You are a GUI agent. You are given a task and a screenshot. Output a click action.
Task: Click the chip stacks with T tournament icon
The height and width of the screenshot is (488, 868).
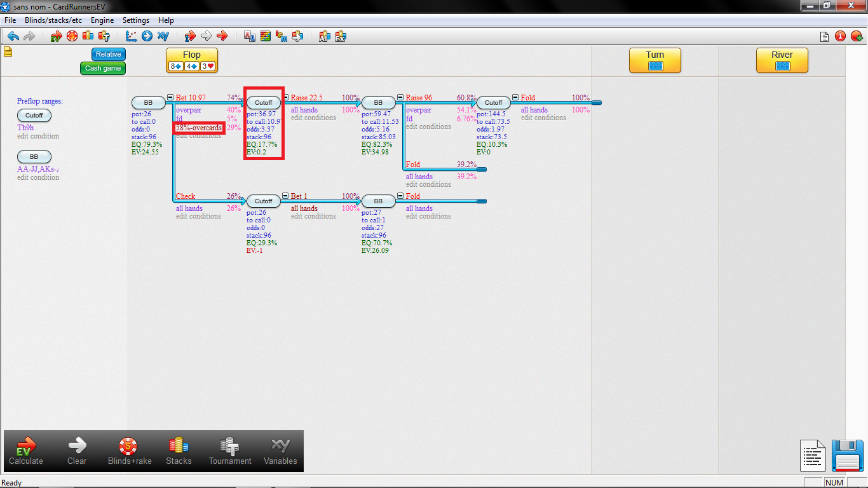click(104, 36)
